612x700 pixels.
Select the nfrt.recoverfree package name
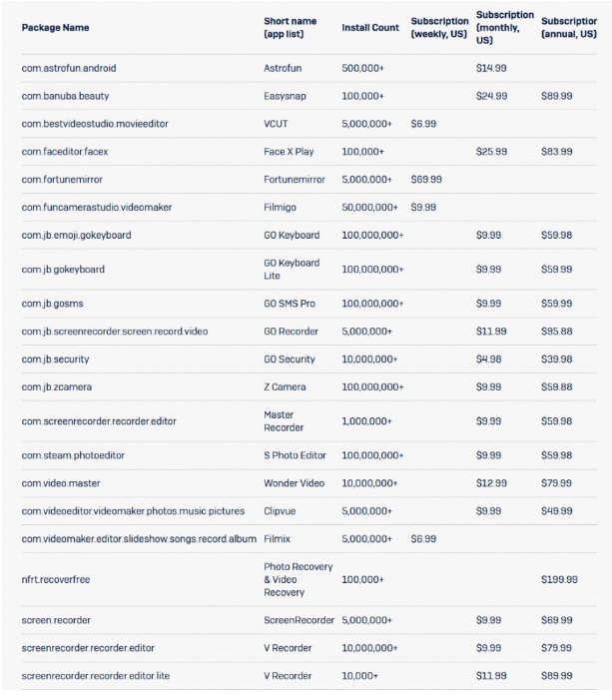[x=61, y=579]
